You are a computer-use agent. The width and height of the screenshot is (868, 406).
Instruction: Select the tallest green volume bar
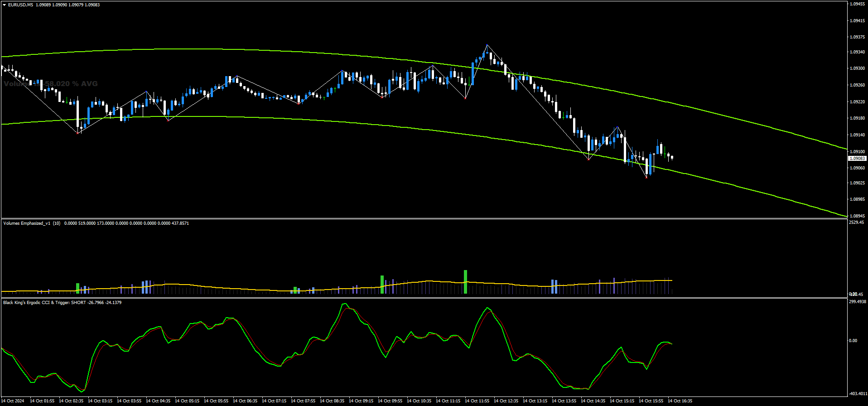pyautogui.click(x=465, y=281)
